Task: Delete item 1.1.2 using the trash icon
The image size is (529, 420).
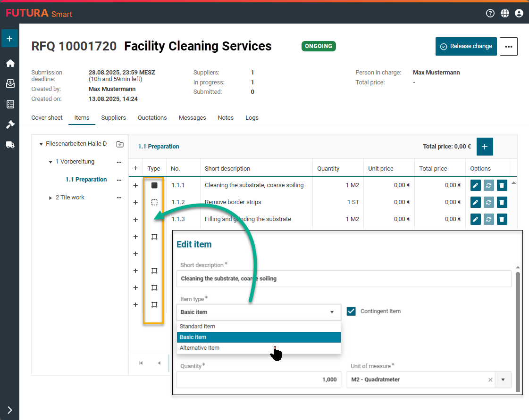Action: (x=502, y=202)
